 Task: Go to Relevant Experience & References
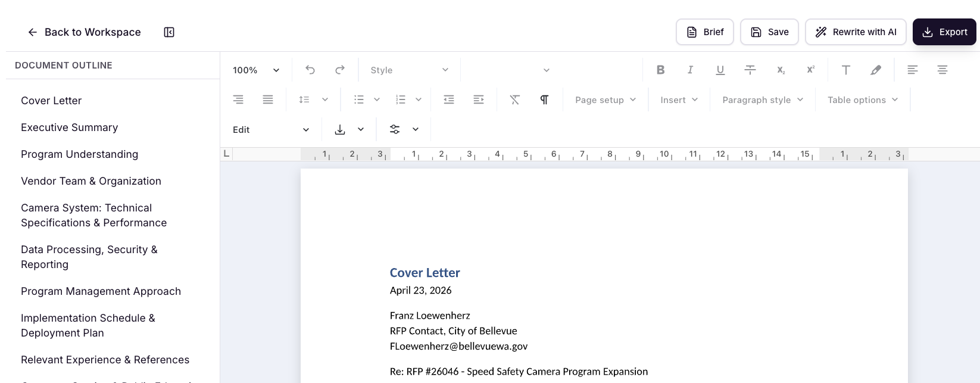pos(105,360)
